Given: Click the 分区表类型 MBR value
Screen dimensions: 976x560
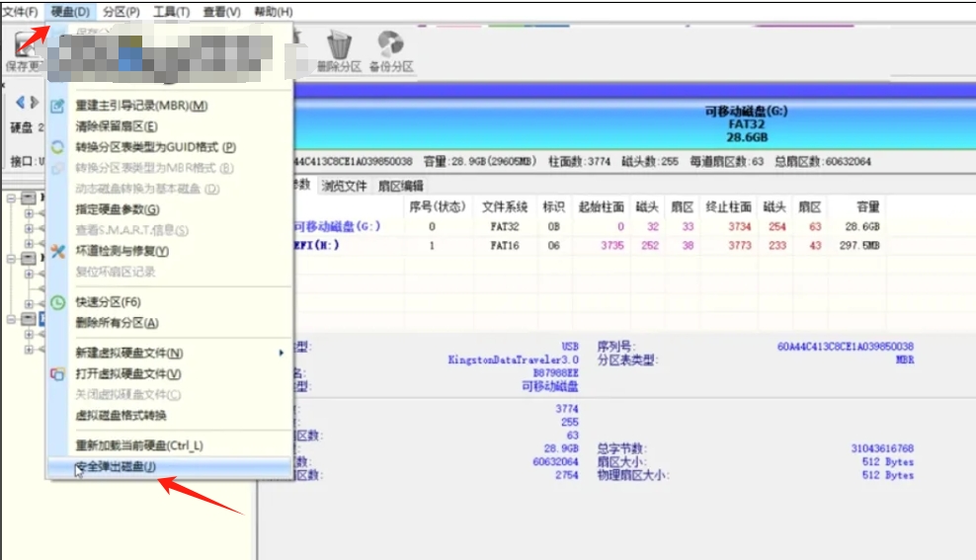Looking at the screenshot, I should coord(905,360).
